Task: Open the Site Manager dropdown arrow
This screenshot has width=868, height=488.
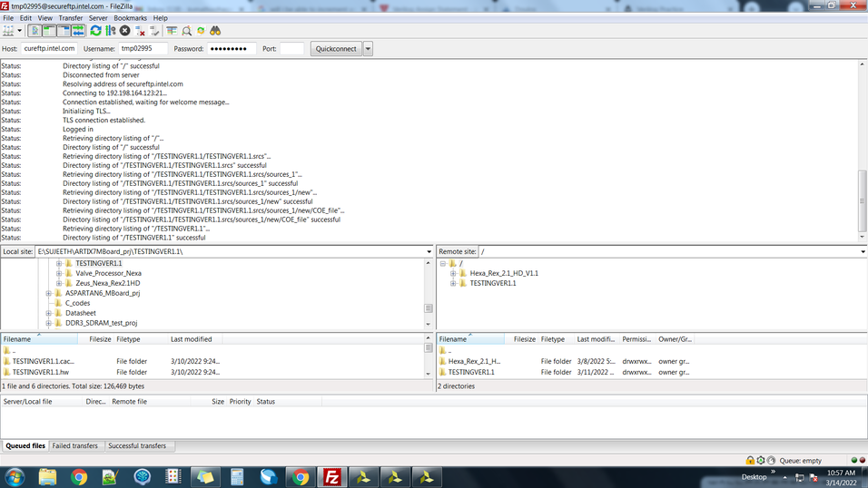Action: (19, 31)
